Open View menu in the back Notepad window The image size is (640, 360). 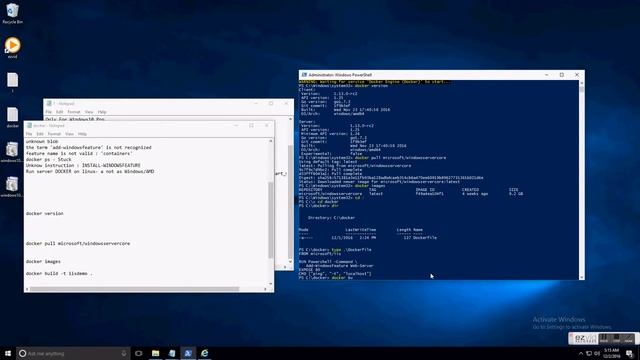89,112
